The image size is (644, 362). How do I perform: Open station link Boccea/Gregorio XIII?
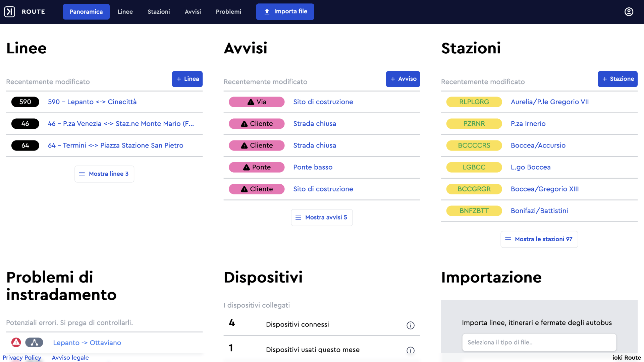pyautogui.click(x=544, y=189)
